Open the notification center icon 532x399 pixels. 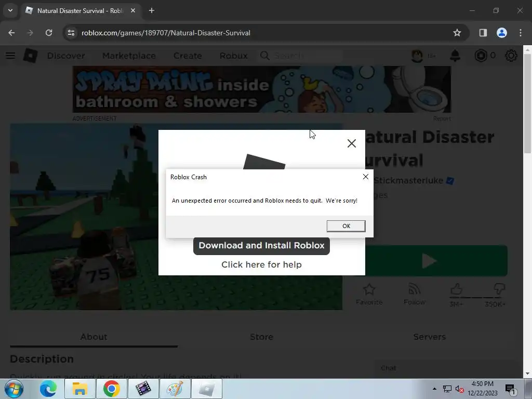coord(510,389)
